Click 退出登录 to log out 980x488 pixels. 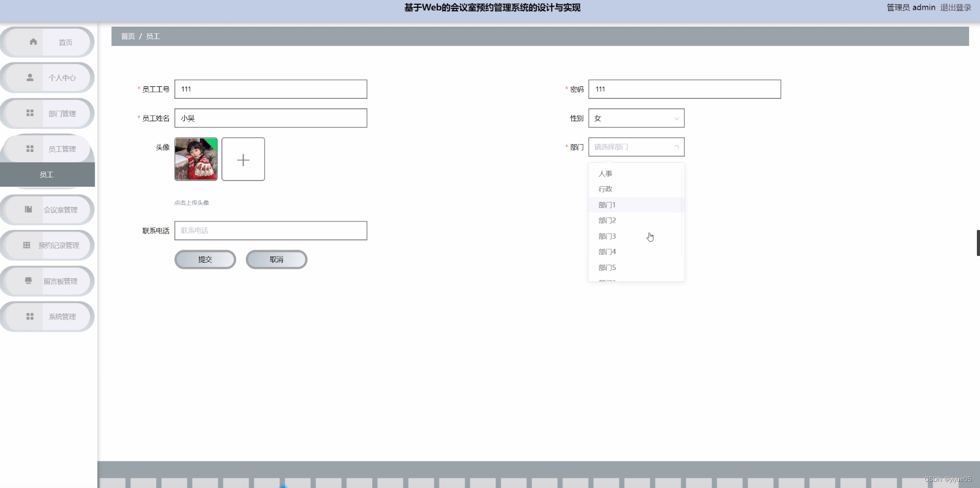[x=956, y=7]
